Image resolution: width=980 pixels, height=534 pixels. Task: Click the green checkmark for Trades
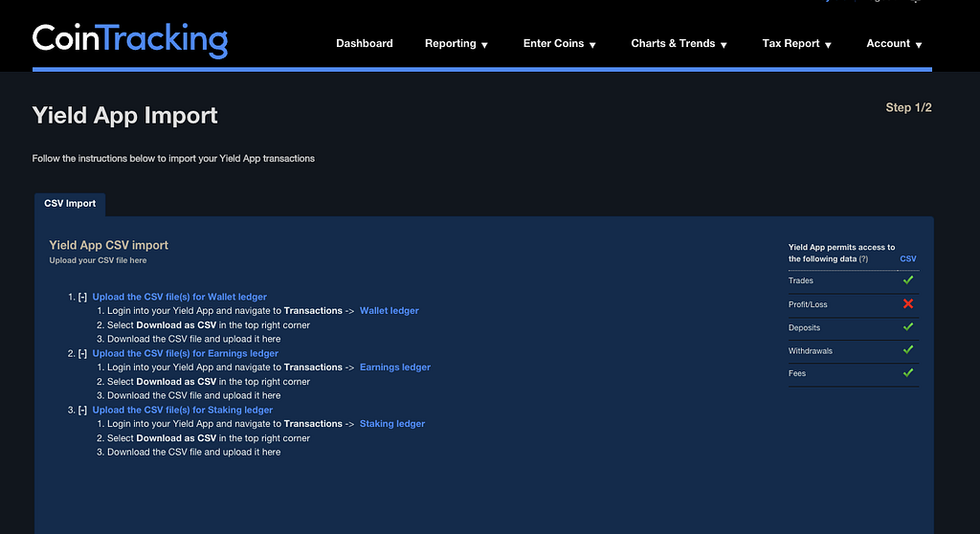pyautogui.click(x=908, y=280)
